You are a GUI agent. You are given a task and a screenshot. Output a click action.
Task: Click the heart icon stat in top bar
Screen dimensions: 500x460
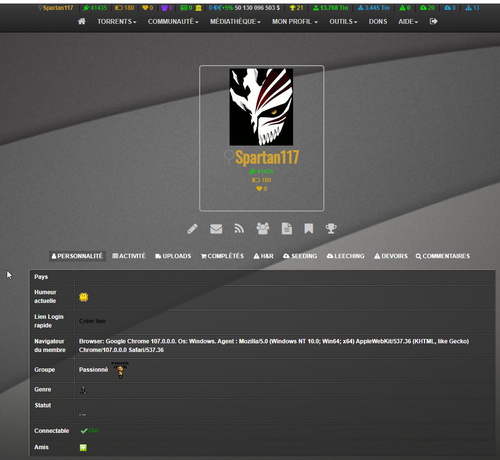147,8
